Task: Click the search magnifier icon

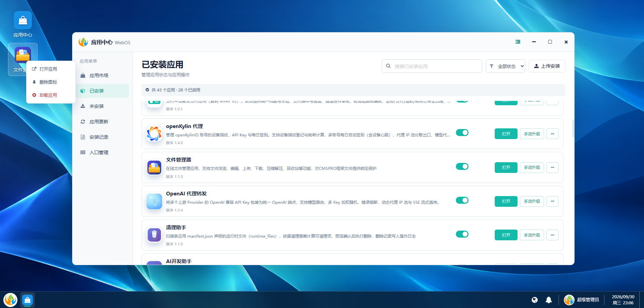Action: click(388, 66)
